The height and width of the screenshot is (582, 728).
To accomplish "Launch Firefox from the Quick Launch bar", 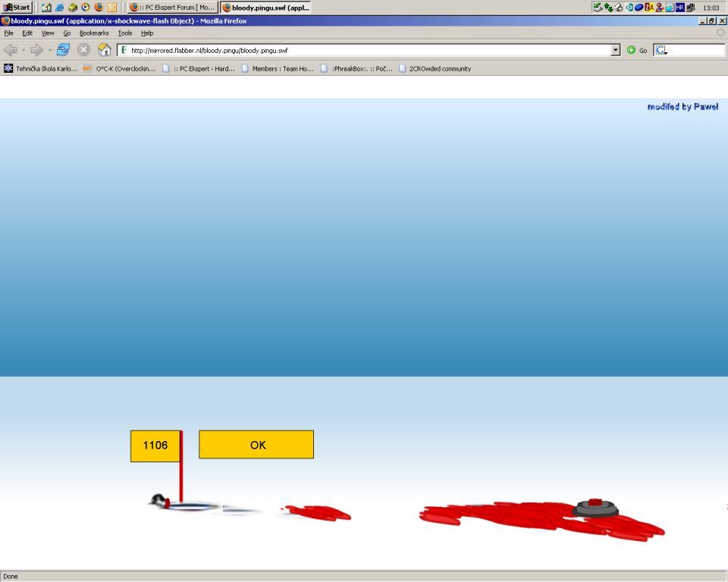I will click(99, 7).
